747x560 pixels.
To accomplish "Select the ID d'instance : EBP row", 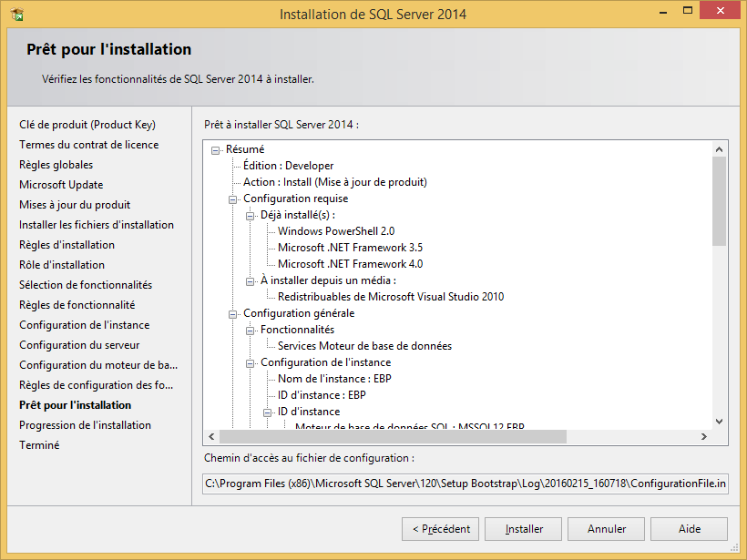I will click(322, 395).
